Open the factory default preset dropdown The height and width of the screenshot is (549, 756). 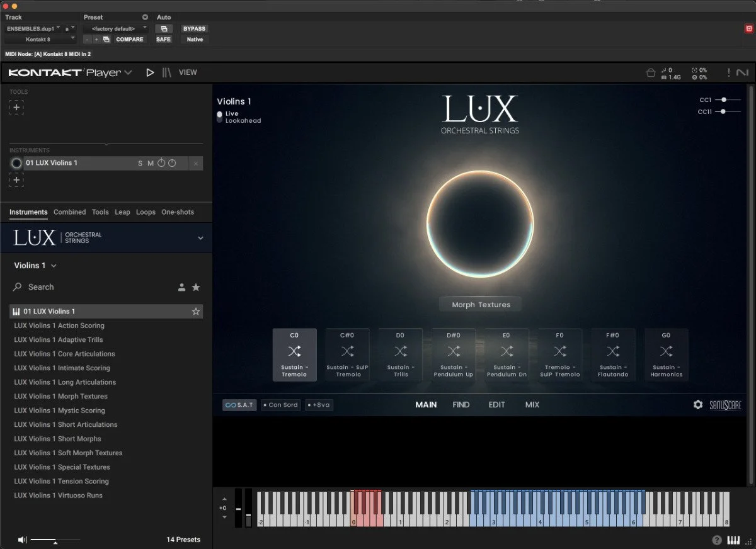tap(115, 28)
